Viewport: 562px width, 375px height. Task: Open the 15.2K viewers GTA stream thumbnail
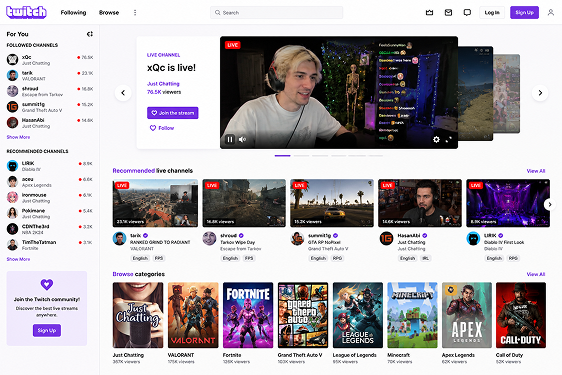332,203
